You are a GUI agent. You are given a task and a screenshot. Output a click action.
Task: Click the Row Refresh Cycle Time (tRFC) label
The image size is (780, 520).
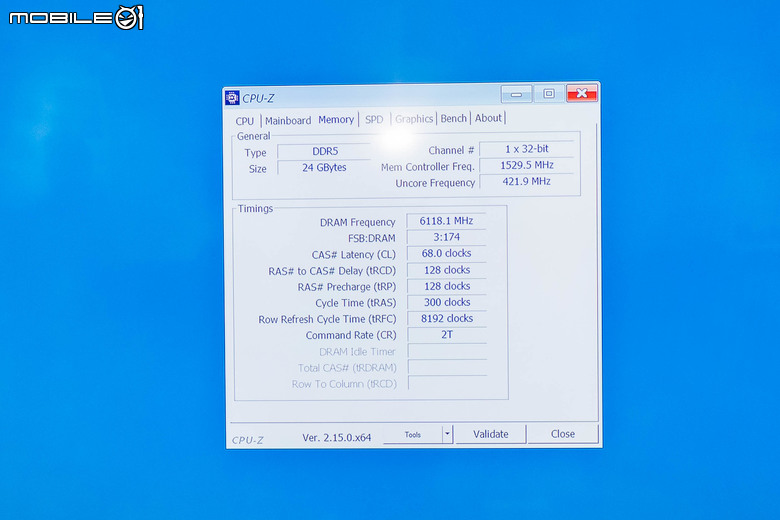click(x=327, y=319)
